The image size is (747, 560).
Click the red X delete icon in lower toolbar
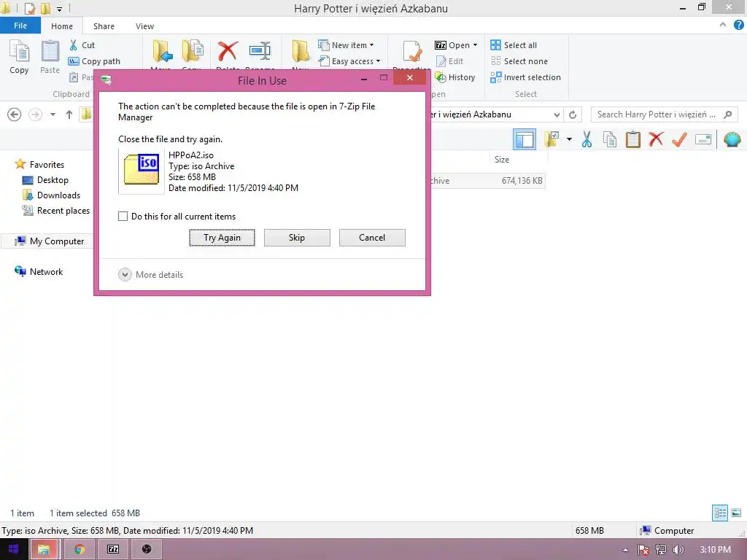coord(656,139)
